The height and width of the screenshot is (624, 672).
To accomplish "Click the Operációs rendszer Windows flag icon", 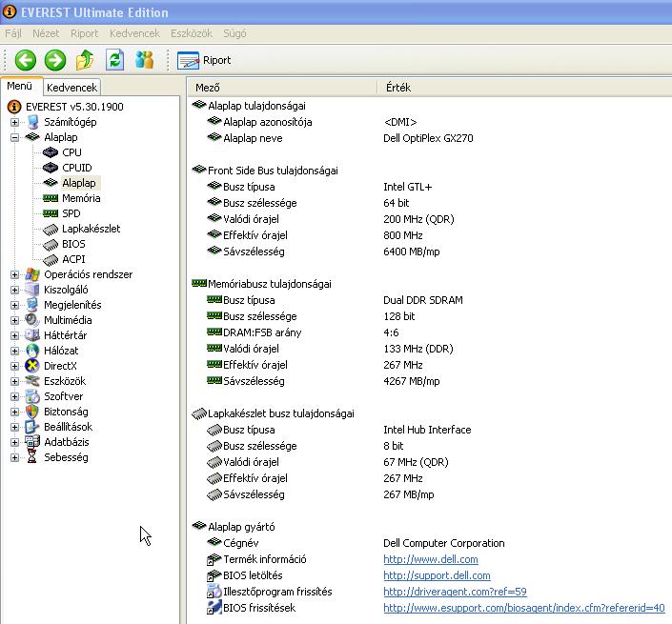I will (32, 274).
